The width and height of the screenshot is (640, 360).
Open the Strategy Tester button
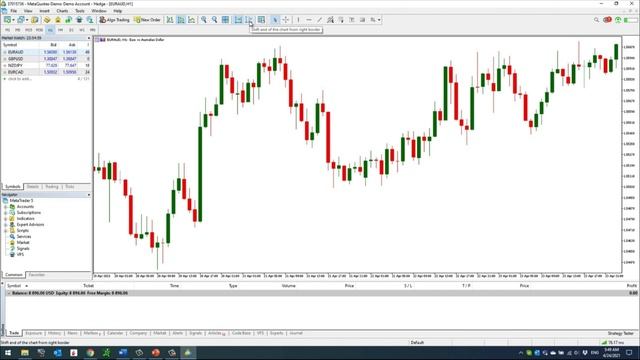coord(620,333)
